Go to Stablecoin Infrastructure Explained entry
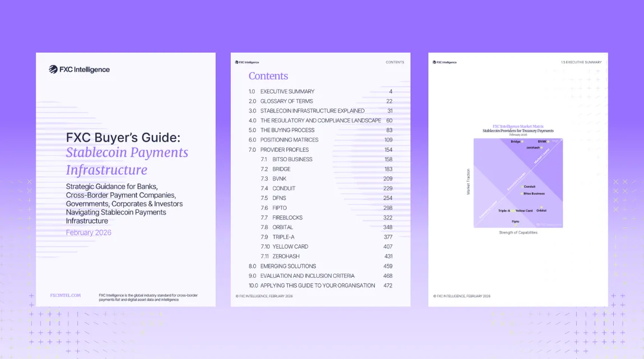This screenshot has width=644, height=359. pyautogui.click(x=312, y=111)
